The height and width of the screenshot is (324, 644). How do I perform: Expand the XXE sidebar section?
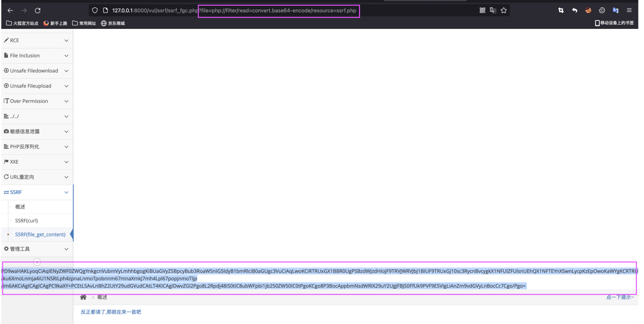(37, 162)
